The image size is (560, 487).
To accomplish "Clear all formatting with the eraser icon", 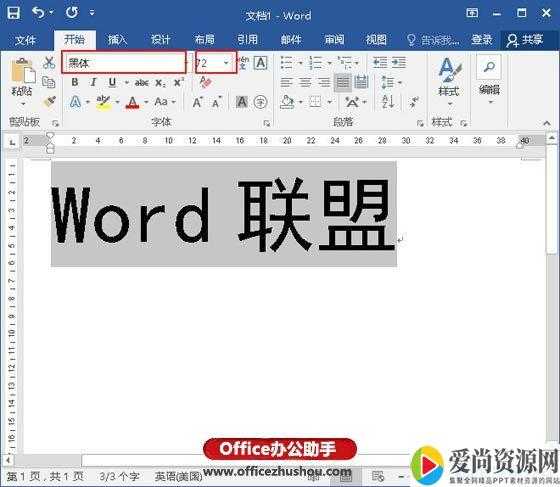I will (x=206, y=82).
